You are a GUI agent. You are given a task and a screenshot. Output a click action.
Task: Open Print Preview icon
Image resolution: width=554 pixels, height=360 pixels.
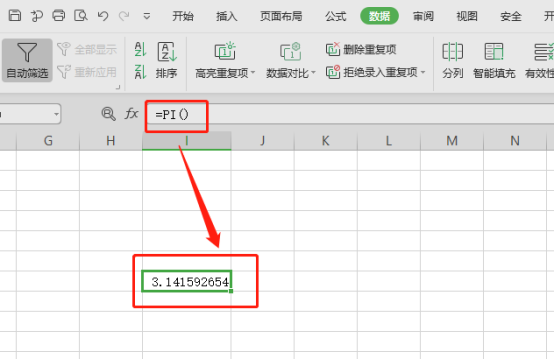click(x=81, y=16)
